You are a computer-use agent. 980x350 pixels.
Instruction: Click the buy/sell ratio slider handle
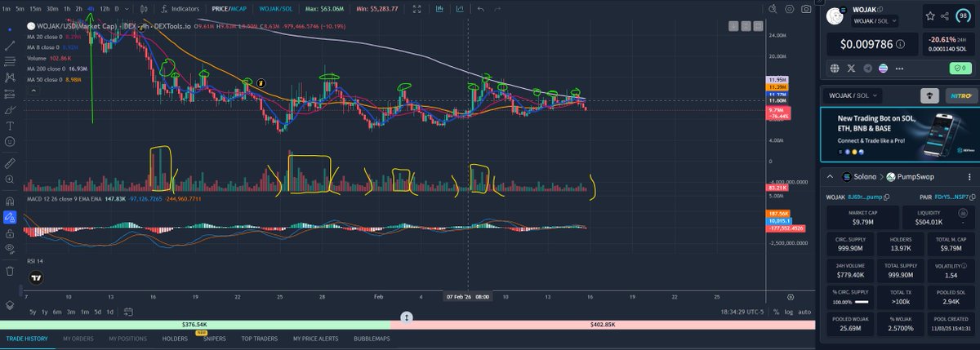pos(407,317)
